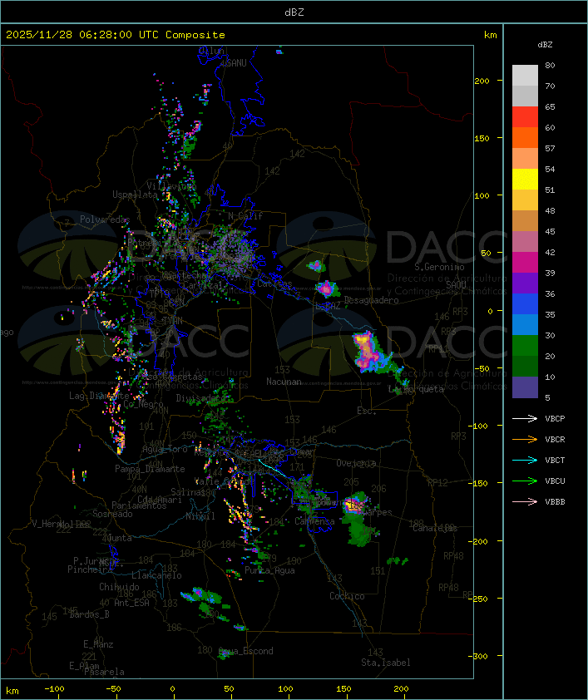Click the -300 tick on the right axis

[x=479, y=656]
